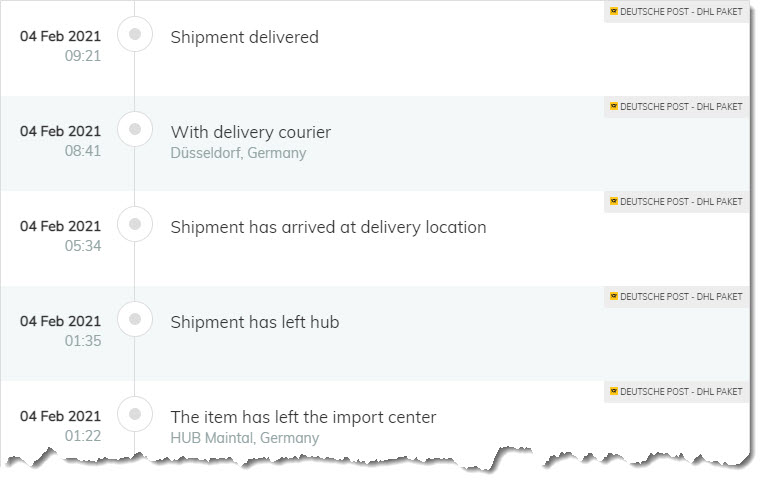Select the timeline marker for arrived at delivery location
The height and width of the screenshot is (488, 761).
[x=135, y=224]
